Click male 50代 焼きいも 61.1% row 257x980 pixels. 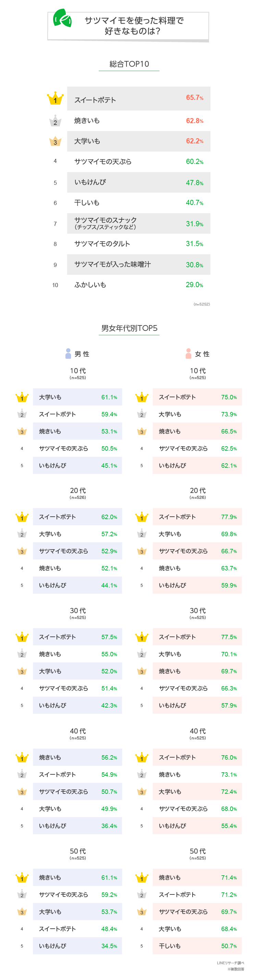[x=77, y=877]
